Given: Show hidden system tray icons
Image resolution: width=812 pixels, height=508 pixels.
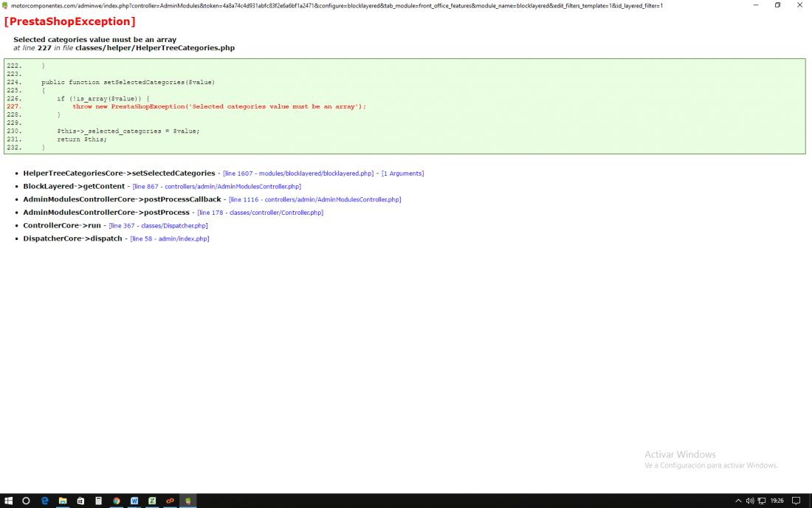Looking at the screenshot, I should pos(738,501).
